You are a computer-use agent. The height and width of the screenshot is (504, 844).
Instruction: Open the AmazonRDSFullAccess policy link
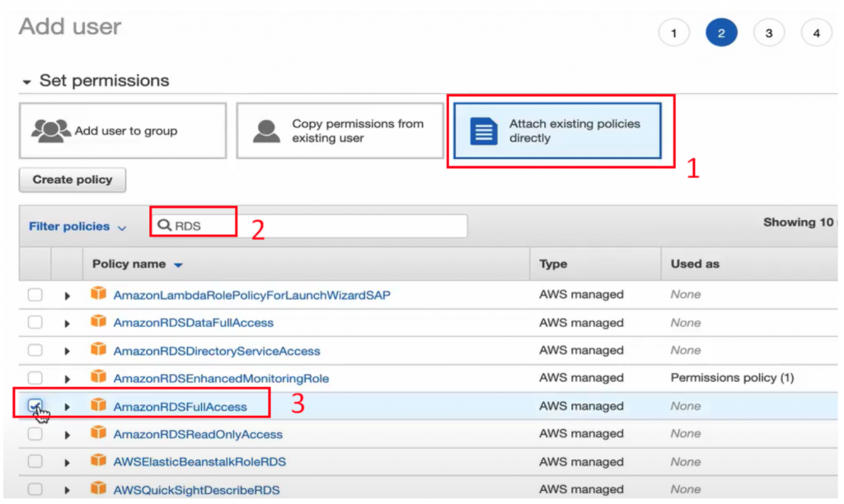pos(180,407)
